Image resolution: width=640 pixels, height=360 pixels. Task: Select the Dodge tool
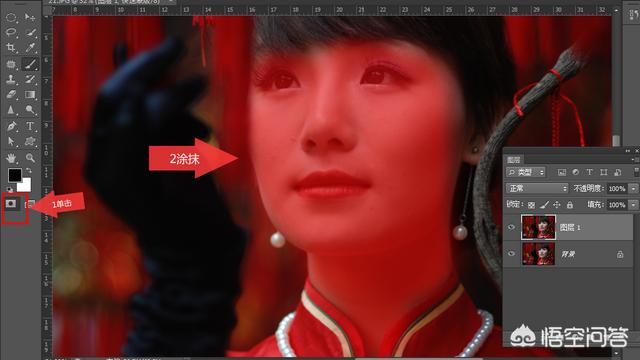(30, 110)
